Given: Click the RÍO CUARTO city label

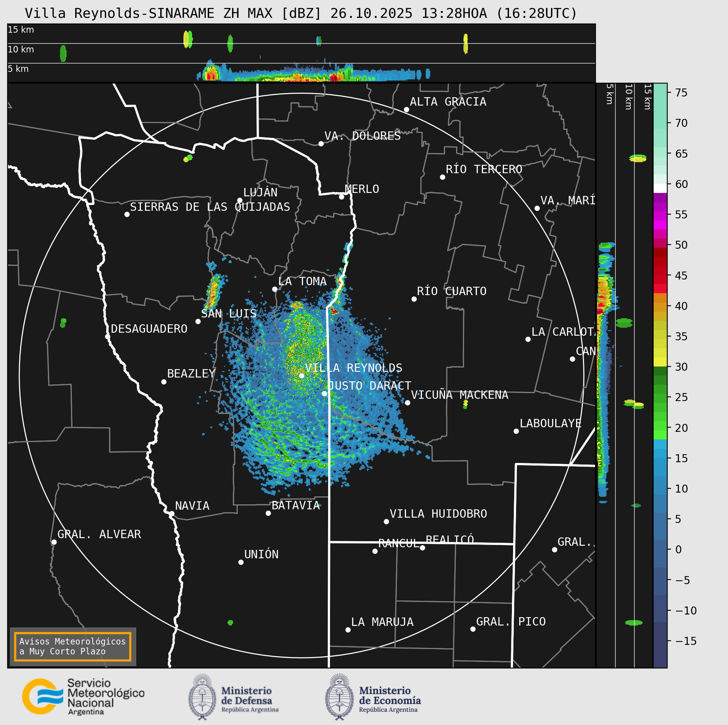Looking at the screenshot, I should [452, 291].
